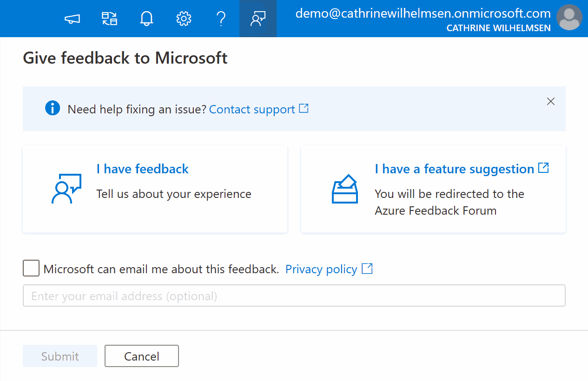Toggle the feedback icon in top bar
The height and width of the screenshot is (381, 588).
click(258, 19)
